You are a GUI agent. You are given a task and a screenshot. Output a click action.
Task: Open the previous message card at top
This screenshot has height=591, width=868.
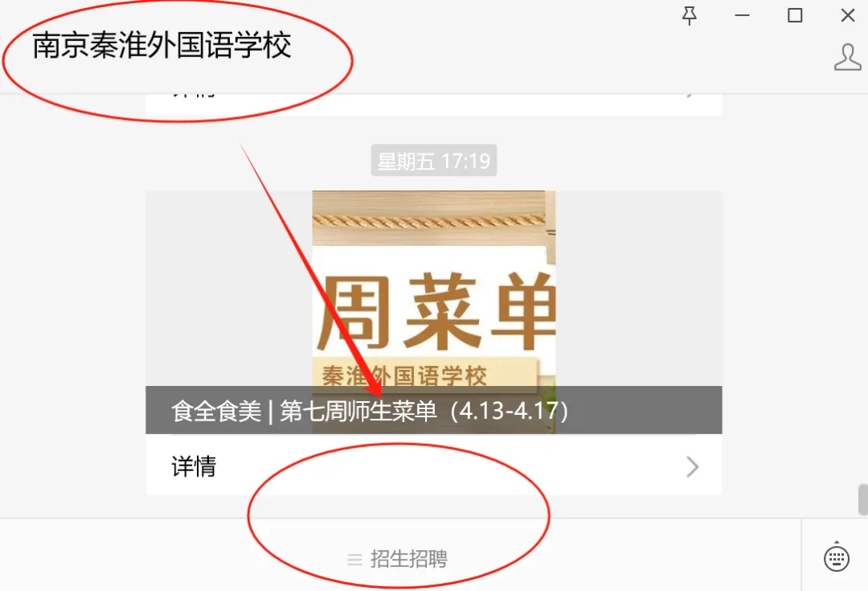pyautogui.click(x=434, y=105)
